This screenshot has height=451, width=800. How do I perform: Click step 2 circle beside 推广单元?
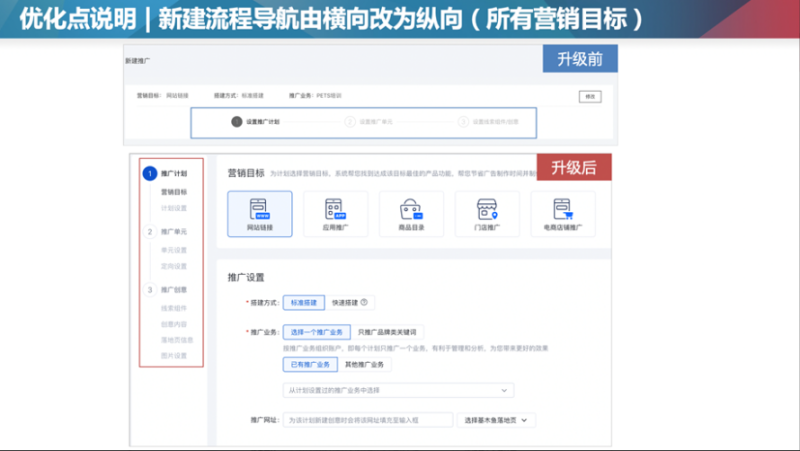click(149, 232)
